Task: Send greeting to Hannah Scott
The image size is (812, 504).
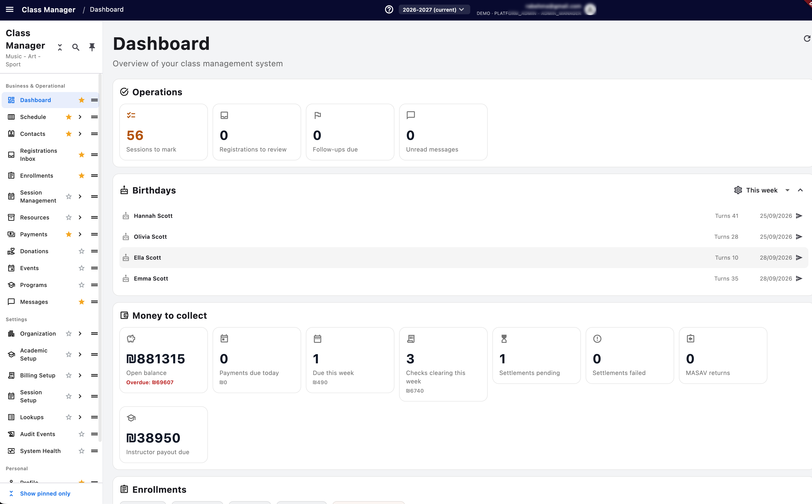Action: pos(799,216)
